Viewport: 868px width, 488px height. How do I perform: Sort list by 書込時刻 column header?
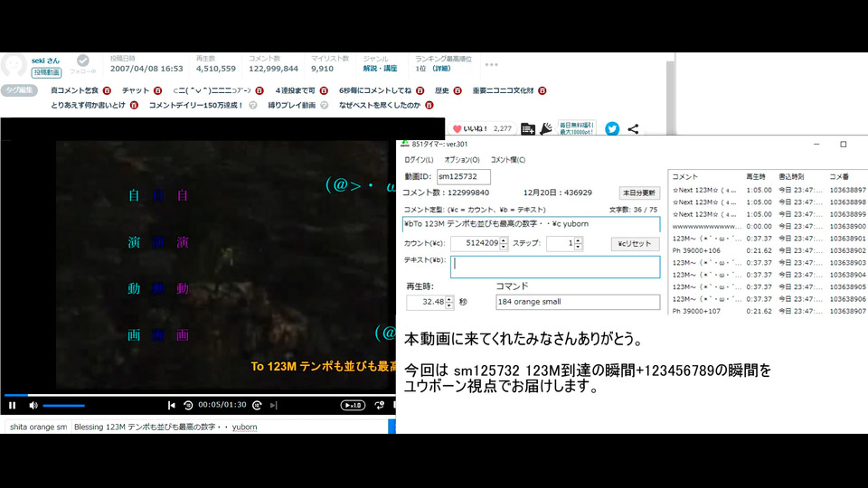(791, 176)
